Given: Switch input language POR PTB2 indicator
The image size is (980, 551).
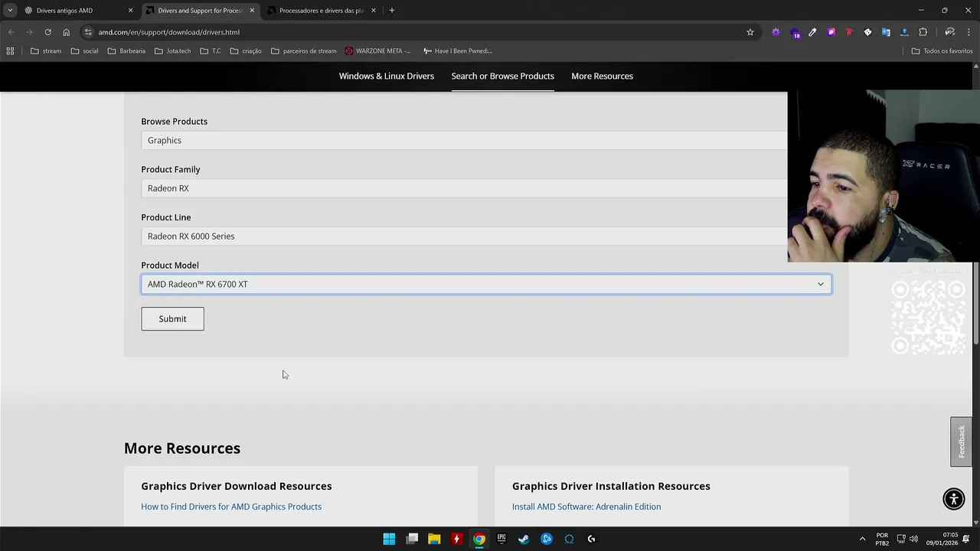Looking at the screenshot, I should [882, 539].
